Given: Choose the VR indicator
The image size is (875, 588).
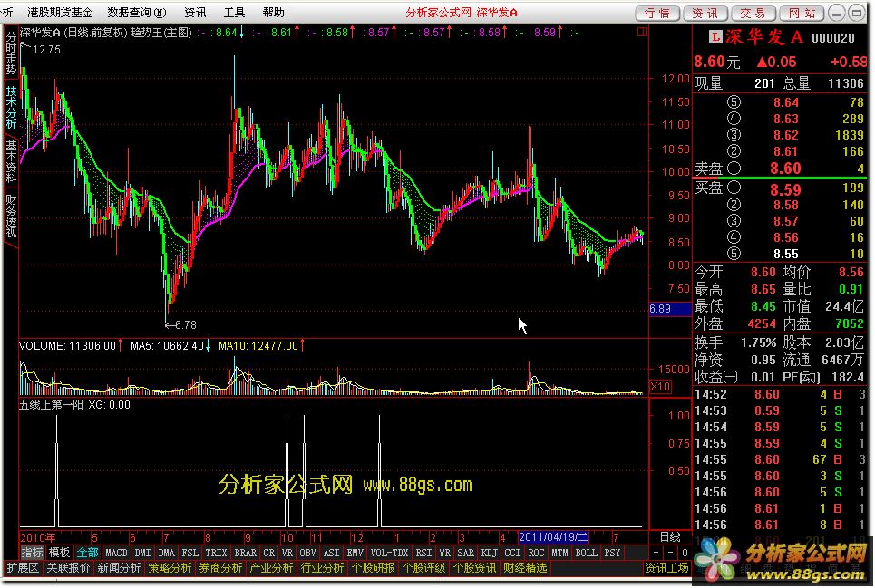Looking at the screenshot, I should click(287, 553).
